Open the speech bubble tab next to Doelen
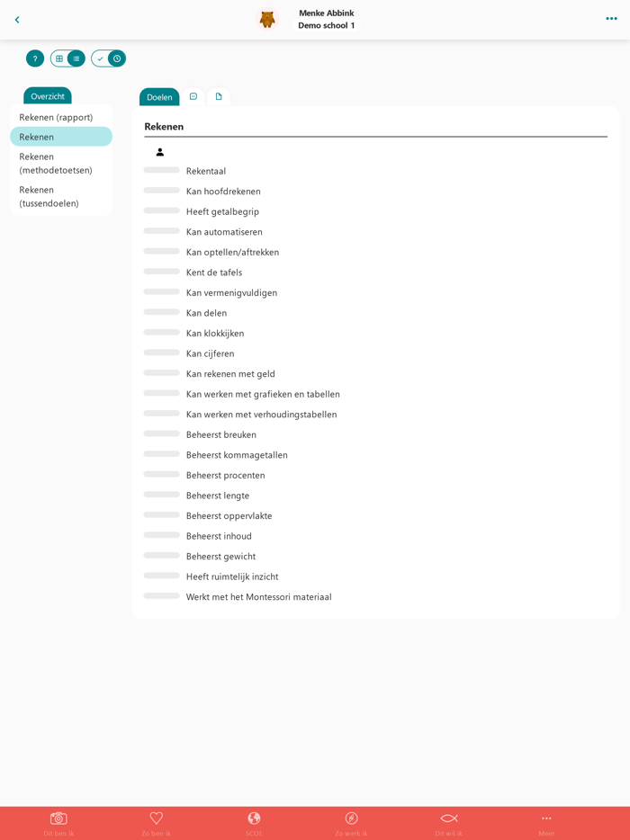Viewport: 630px width, 840px height. click(193, 95)
